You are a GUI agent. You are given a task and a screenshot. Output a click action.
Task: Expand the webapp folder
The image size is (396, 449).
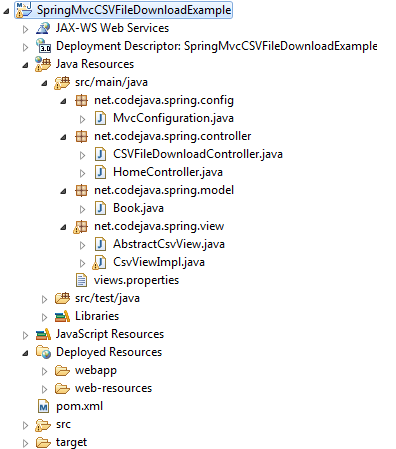click(x=44, y=371)
